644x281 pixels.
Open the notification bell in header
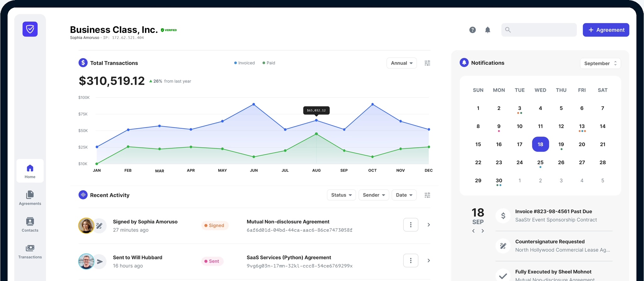coord(487,30)
